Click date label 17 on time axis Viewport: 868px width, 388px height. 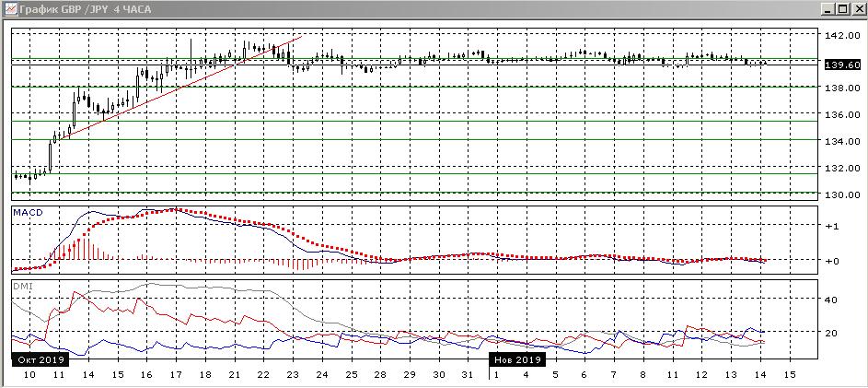[x=176, y=375]
